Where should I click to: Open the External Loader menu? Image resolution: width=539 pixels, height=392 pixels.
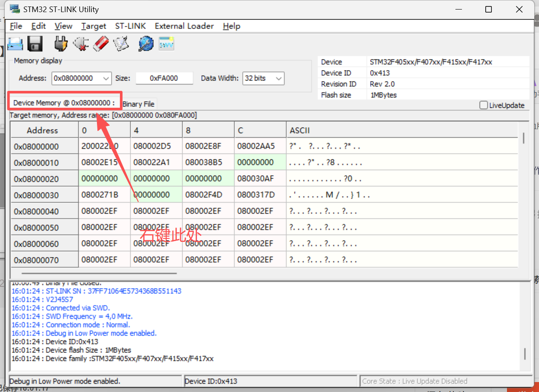click(184, 26)
